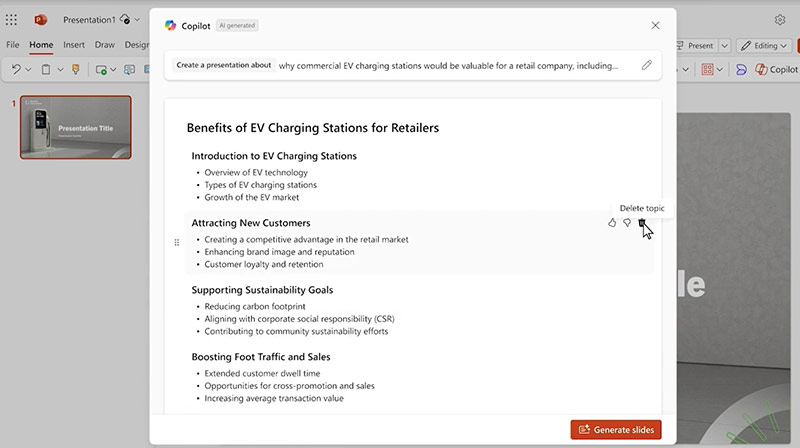Screen dimensions: 800x448
Task: Click the Format Painter icon
Action: pyautogui.click(x=76, y=69)
